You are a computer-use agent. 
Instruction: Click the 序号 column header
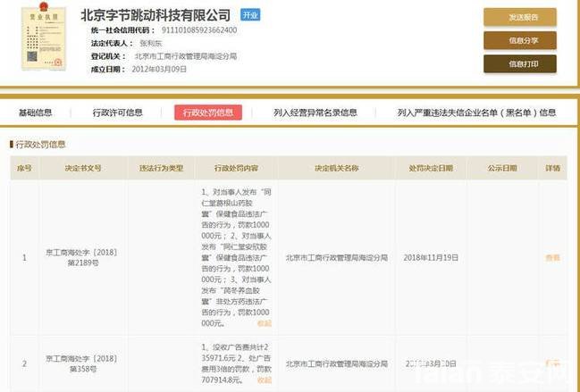point(24,168)
